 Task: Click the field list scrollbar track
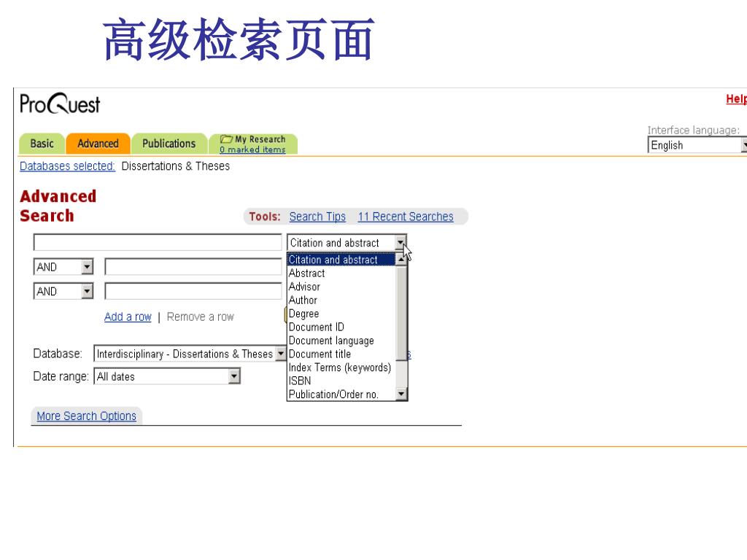click(401, 374)
